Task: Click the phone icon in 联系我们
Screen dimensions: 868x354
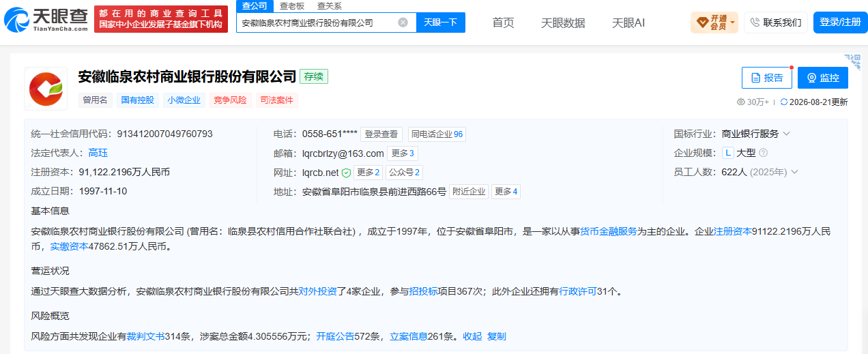Action: 755,23
